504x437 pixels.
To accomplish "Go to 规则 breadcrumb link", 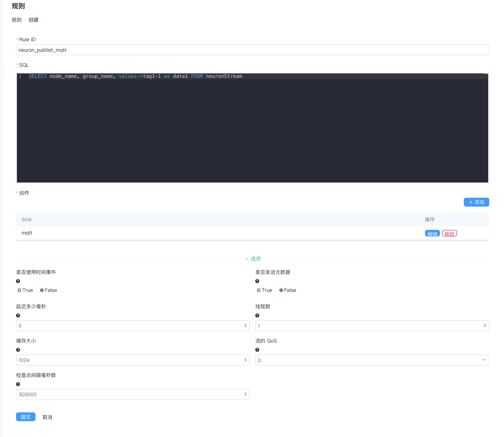I will pyautogui.click(x=17, y=20).
